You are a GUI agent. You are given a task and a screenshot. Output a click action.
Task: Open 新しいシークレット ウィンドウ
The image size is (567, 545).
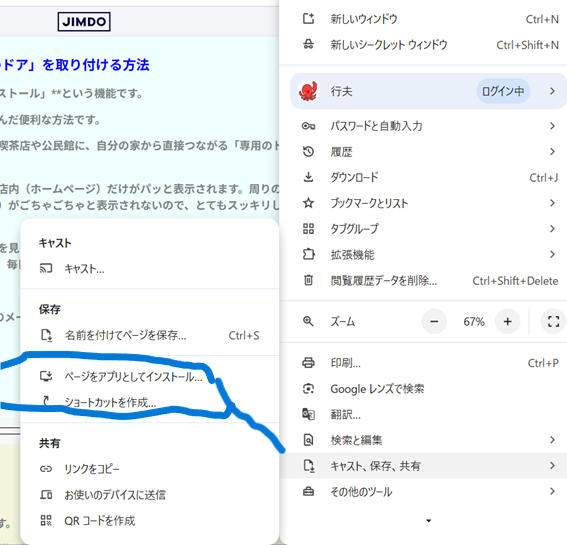(423, 44)
